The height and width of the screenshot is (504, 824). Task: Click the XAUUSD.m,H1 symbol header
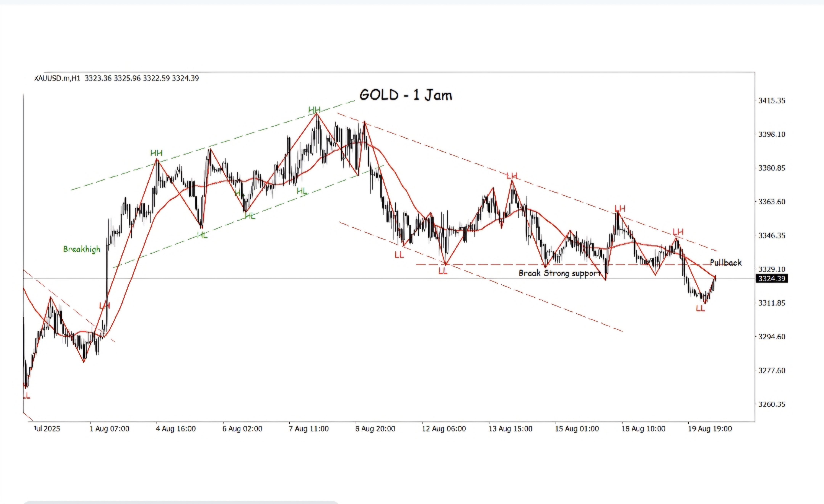[57, 78]
